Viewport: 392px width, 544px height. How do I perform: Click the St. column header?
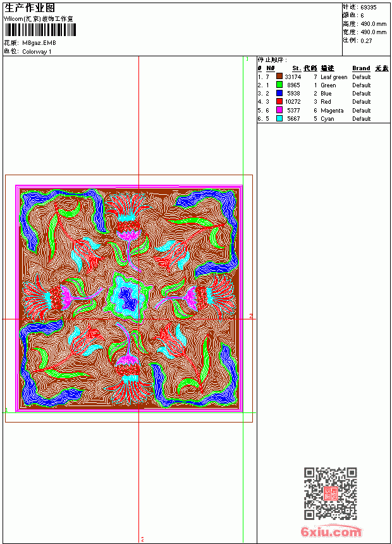coord(297,68)
